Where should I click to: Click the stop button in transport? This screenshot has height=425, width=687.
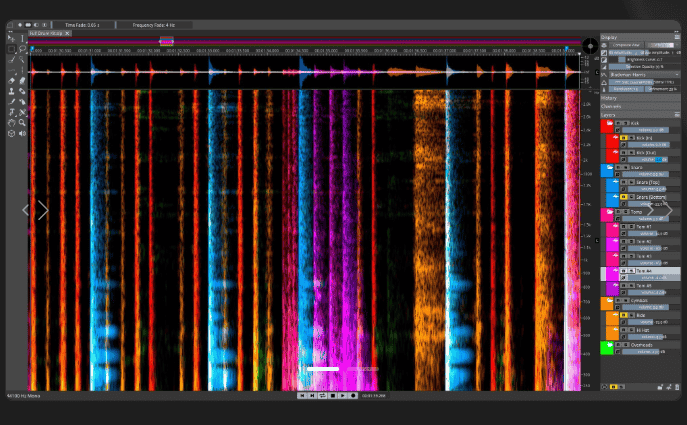pos(333,396)
